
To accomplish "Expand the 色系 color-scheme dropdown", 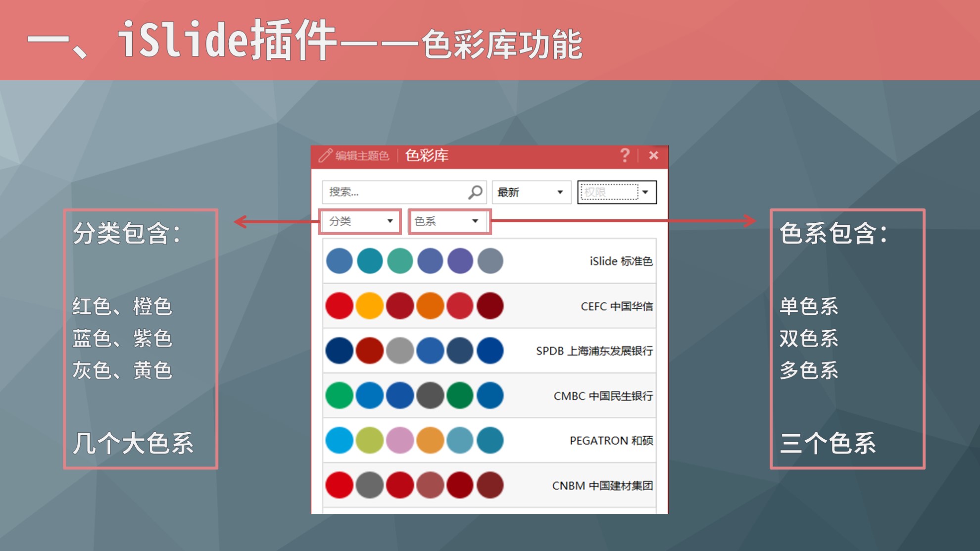I will pyautogui.click(x=447, y=221).
